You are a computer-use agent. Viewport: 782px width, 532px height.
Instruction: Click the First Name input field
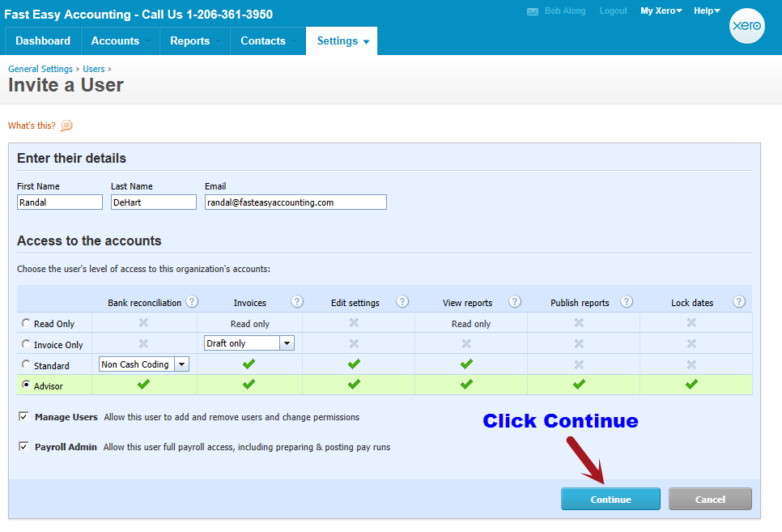[60, 202]
